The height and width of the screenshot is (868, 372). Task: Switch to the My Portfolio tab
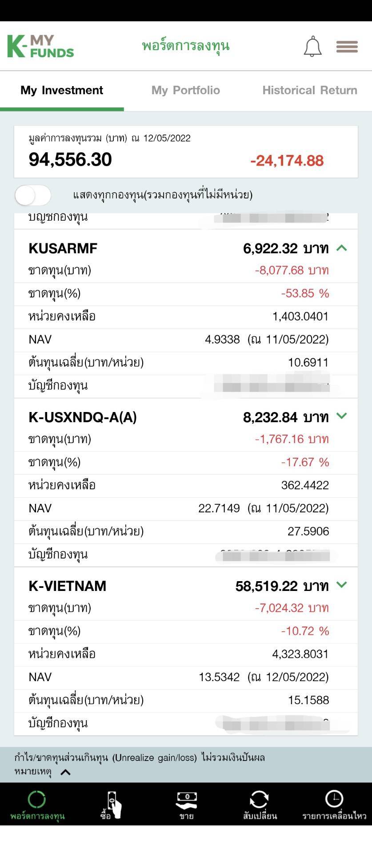click(x=186, y=90)
